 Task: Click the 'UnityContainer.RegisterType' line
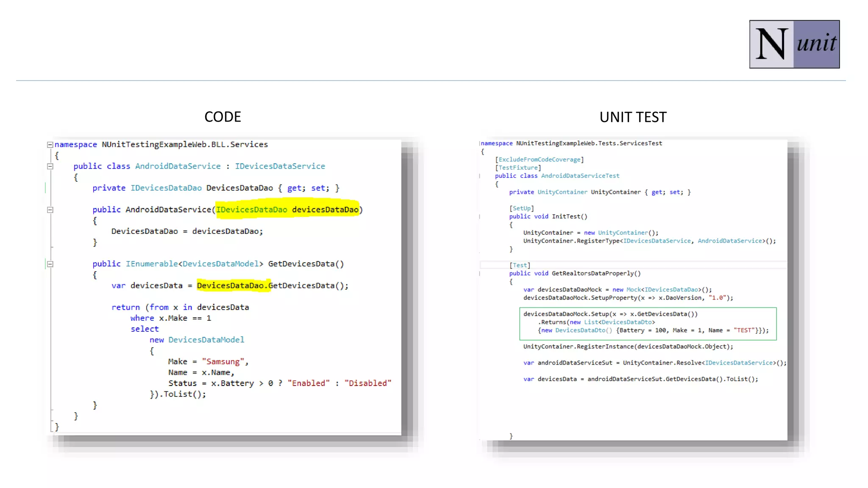coord(649,241)
